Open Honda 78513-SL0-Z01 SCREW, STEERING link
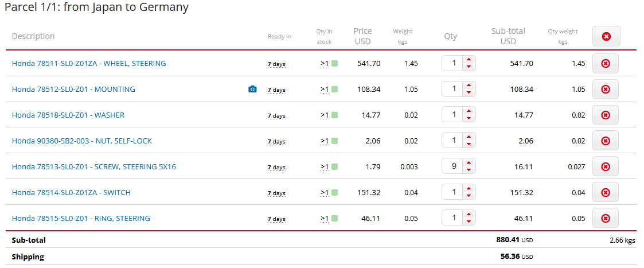 pyautogui.click(x=94, y=167)
